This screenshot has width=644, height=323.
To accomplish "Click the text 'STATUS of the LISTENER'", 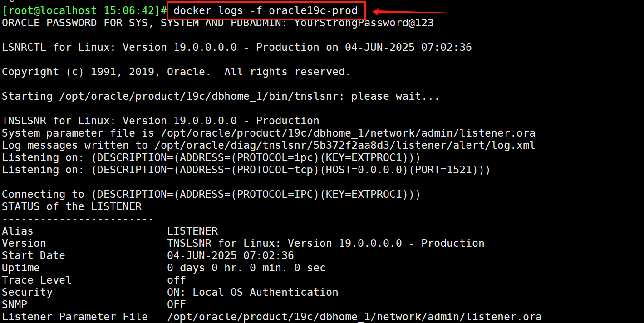I will click(x=72, y=206).
